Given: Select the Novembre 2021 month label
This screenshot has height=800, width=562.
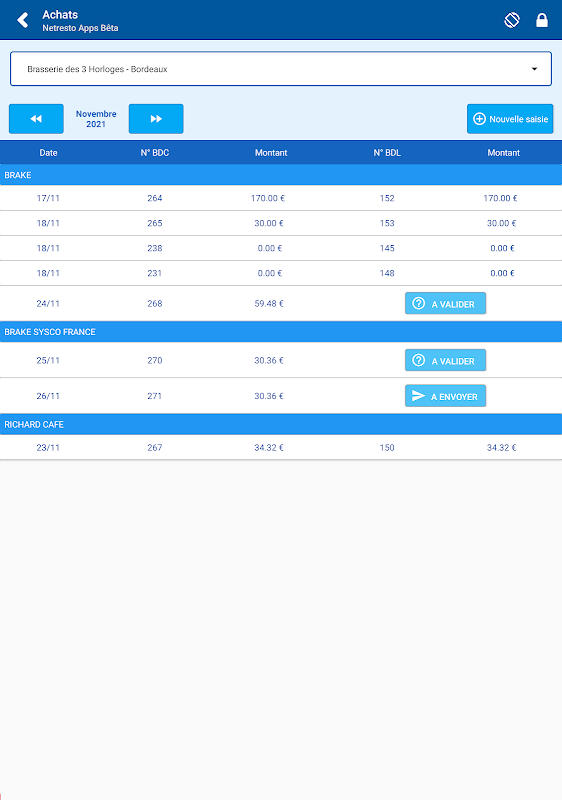Looking at the screenshot, I should tap(96, 119).
